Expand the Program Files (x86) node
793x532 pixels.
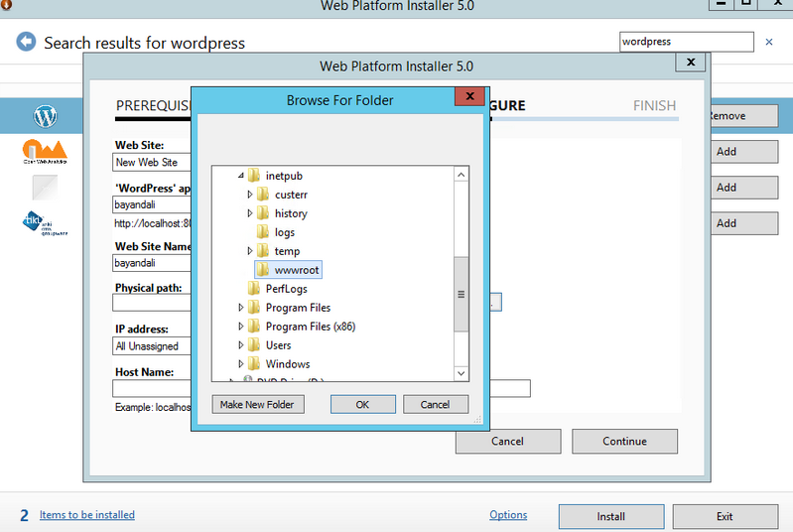[x=241, y=327]
